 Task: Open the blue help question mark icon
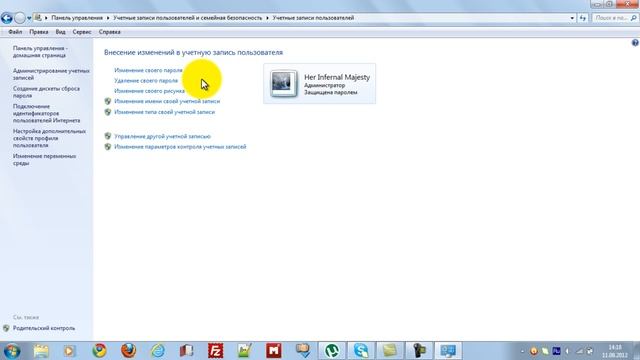[635, 42]
